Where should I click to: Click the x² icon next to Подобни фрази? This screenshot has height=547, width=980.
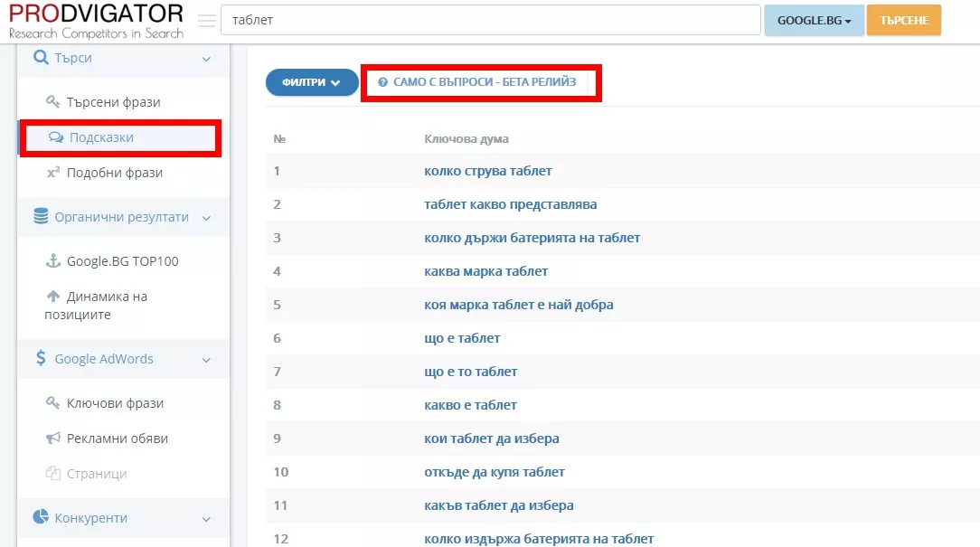click(x=53, y=172)
